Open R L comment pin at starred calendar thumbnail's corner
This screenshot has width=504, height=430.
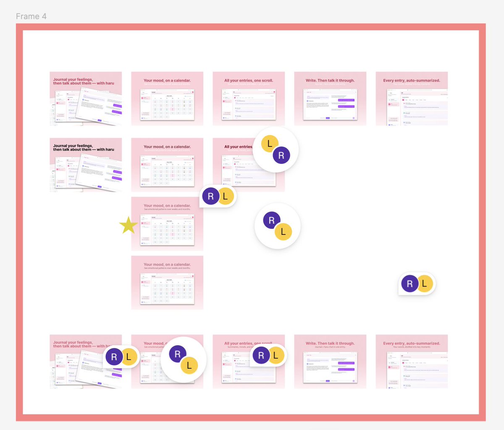[218, 196]
